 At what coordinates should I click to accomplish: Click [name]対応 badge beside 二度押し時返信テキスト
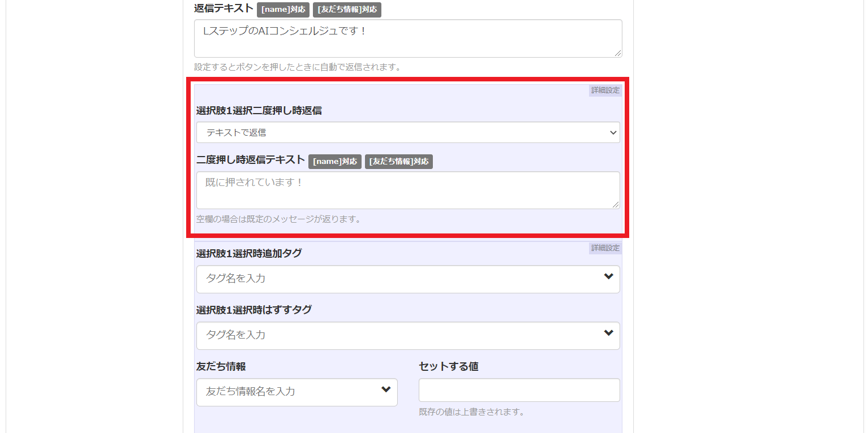[x=335, y=162]
